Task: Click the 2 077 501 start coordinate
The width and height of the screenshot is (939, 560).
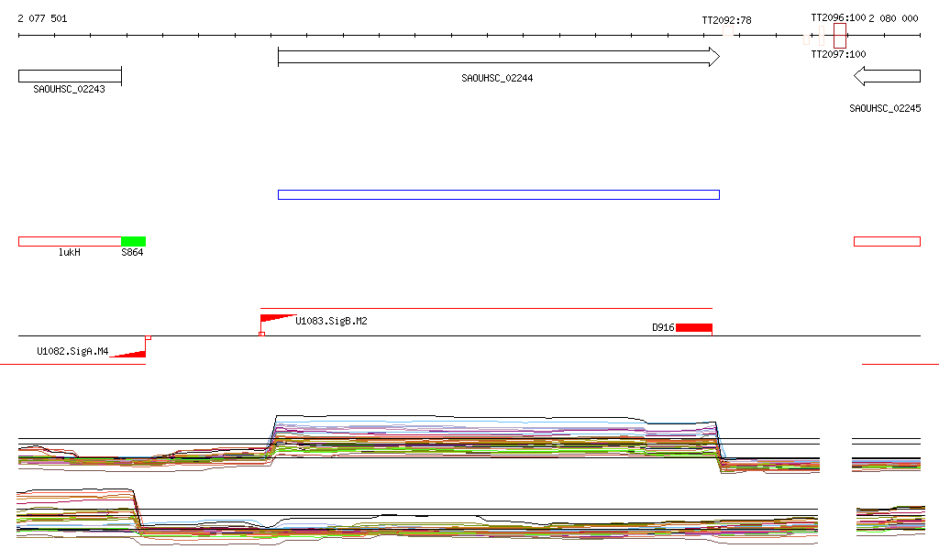Action: 42,18
